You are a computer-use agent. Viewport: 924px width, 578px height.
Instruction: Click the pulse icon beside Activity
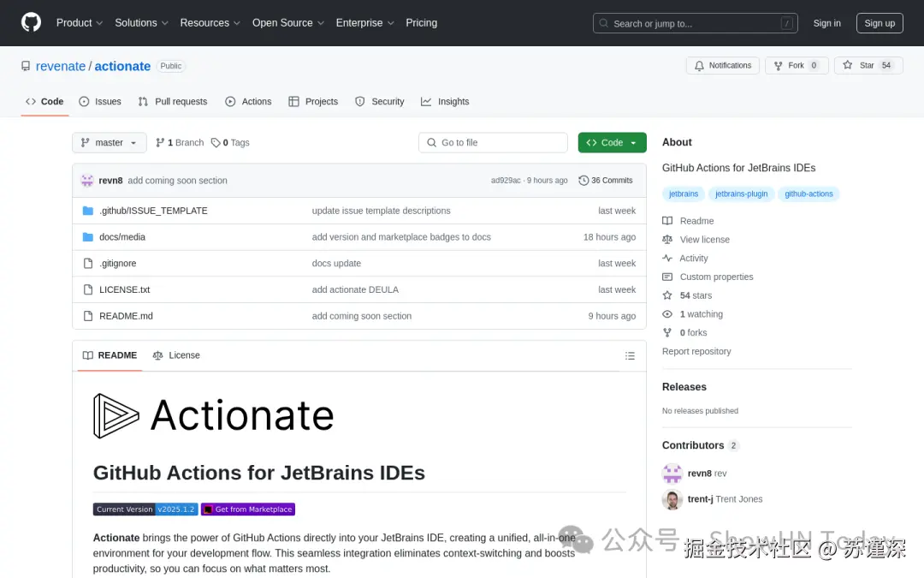click(x=667, y=259)
